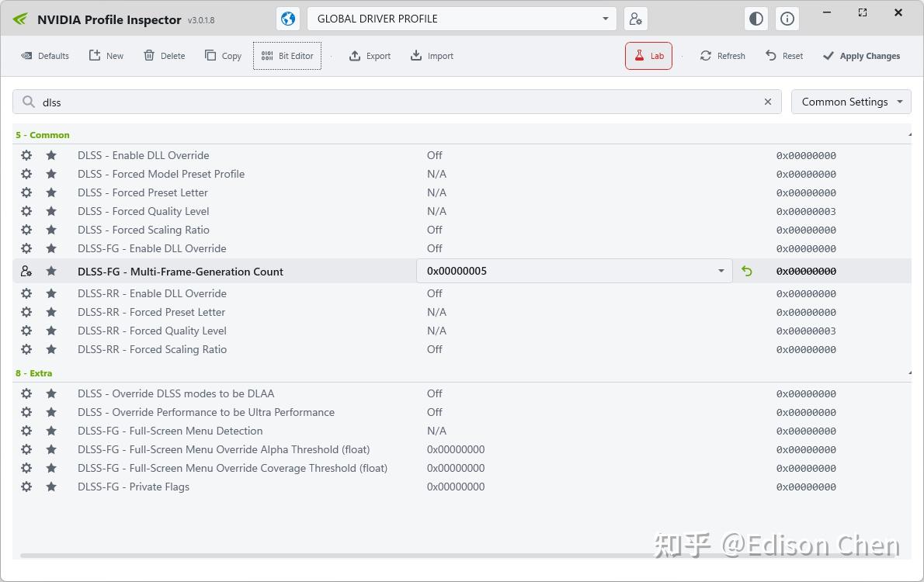Click Off value of Override DLSS modes to be DLAA

click(434, 393)
